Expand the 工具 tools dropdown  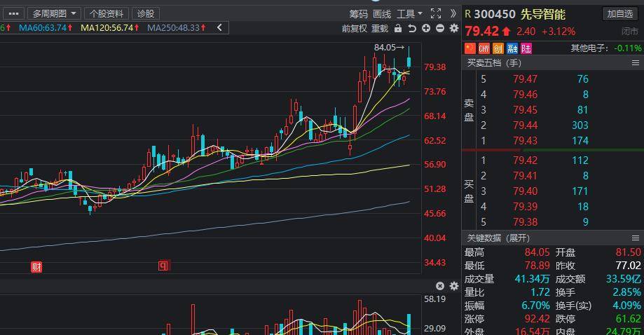coord(409,13)
